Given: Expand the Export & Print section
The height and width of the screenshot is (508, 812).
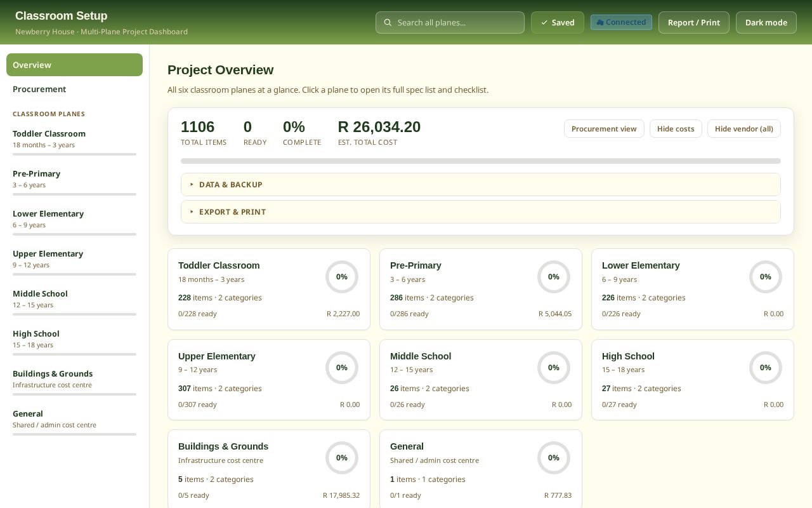Looking at the screenshot, I should 481,212.
